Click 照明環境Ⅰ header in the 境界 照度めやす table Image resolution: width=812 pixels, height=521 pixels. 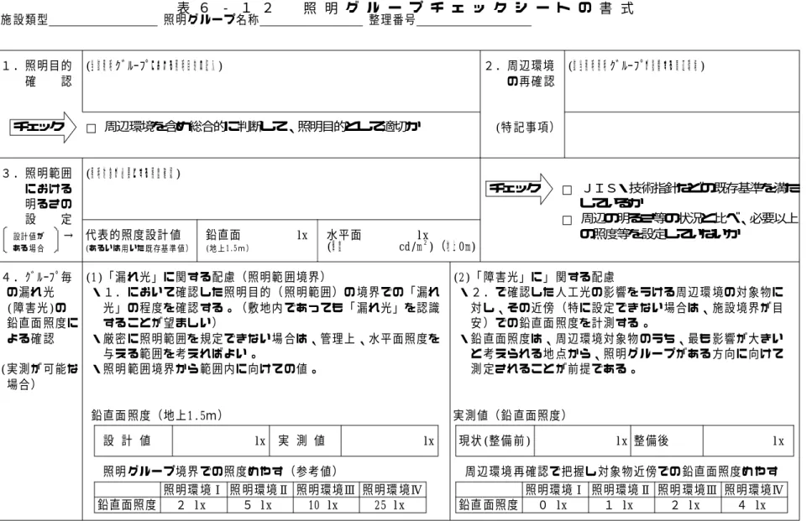click(192, 489)
